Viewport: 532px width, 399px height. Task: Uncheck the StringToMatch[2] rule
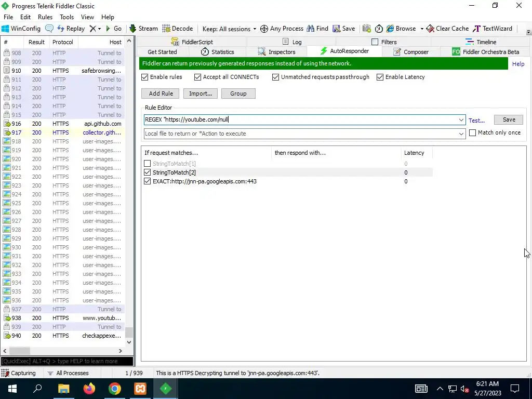click(147, 172)
